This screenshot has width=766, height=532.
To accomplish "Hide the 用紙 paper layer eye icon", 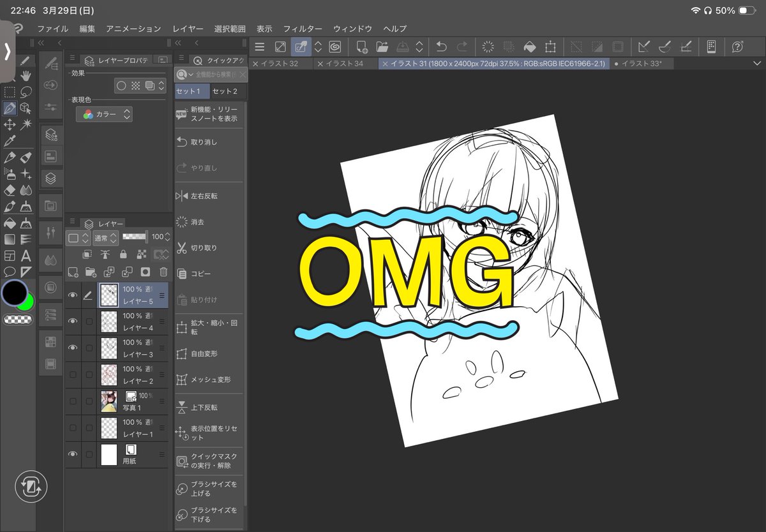I will pyautogui.click(x=73, y=454).
